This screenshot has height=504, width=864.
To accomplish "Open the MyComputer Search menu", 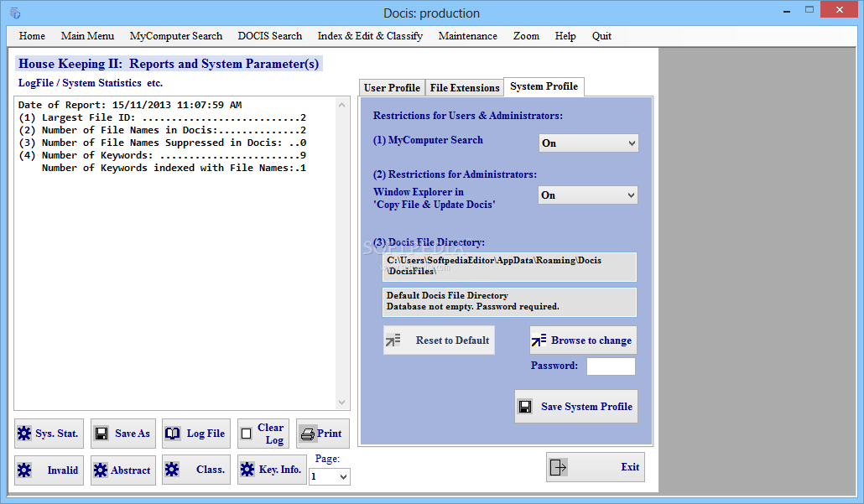I will click(176, 36).
